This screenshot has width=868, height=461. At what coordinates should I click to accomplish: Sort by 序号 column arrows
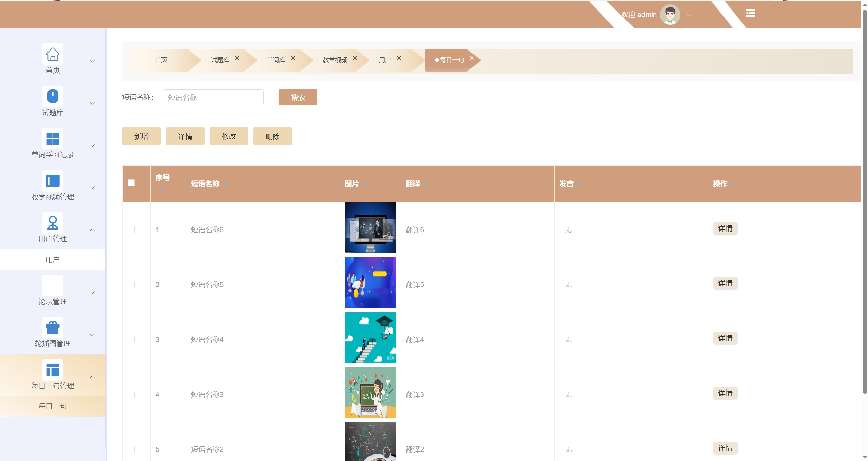click(161, 189)
